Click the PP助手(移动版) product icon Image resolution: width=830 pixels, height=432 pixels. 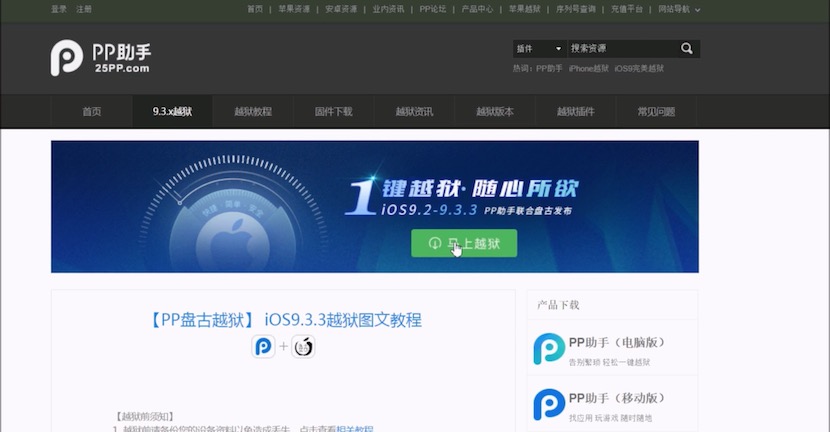point(549,404)
